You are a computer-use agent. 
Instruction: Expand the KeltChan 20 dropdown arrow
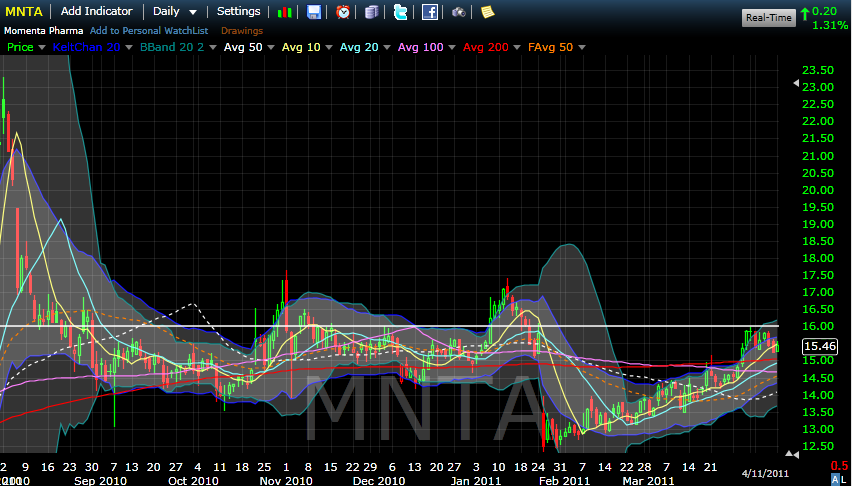coord(129,48)
